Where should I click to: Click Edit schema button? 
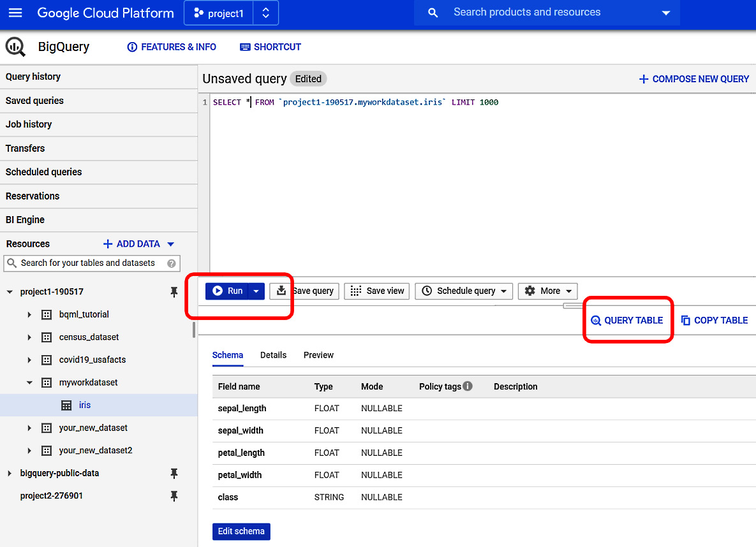click(x=241, y=532)
